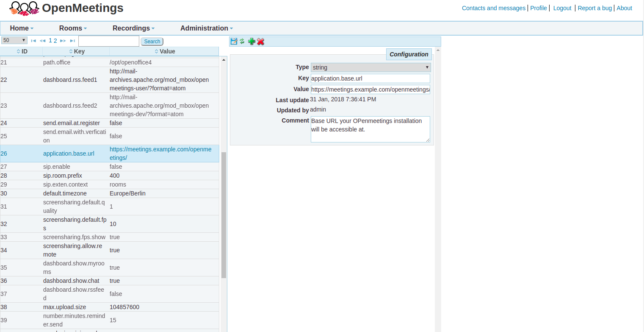Sort table by Key column
The width and height of the screenshot is (644, 332).
point(76,51)
